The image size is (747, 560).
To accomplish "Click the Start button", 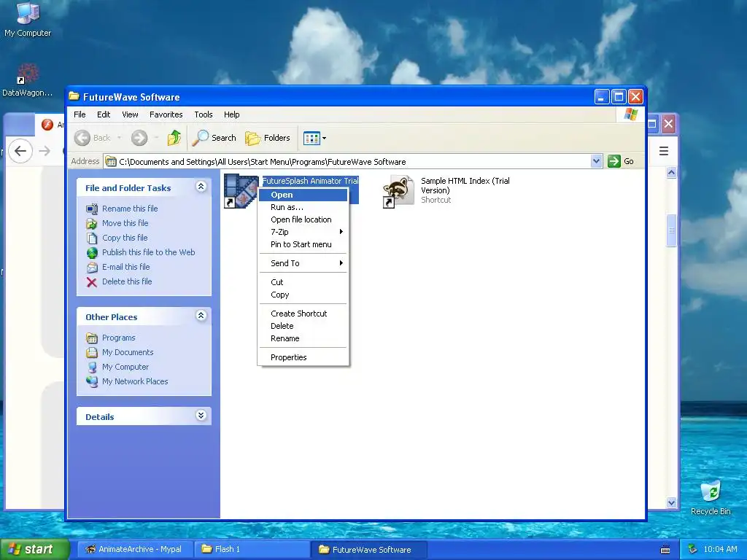I will point(34,550).
